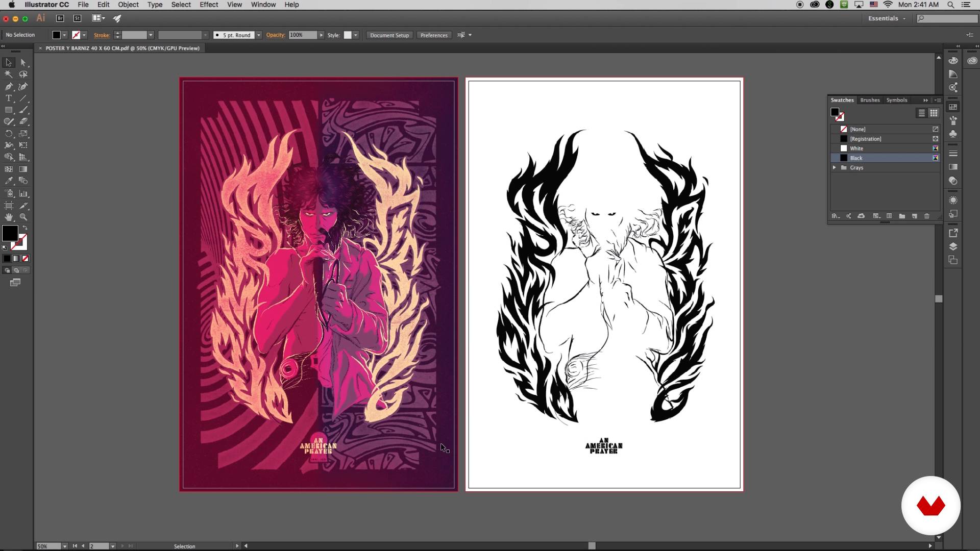Open Swatches panel flyout menu
Viewport: 980px width, 551px height.
coord(938,100)
